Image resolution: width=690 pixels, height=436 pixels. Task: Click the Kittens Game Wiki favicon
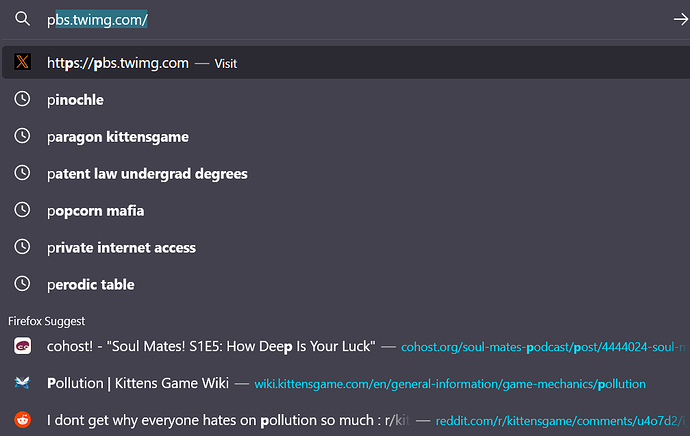[22, 383]
